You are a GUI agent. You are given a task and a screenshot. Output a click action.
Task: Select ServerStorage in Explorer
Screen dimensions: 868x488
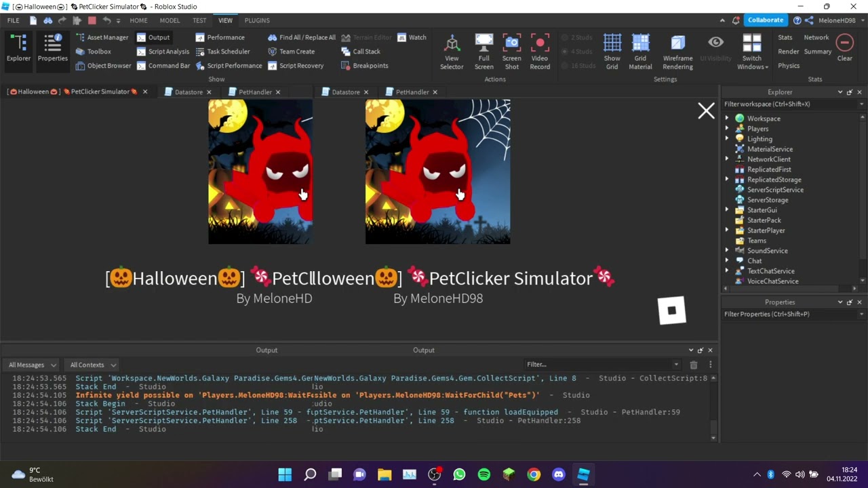coord(768,200)
